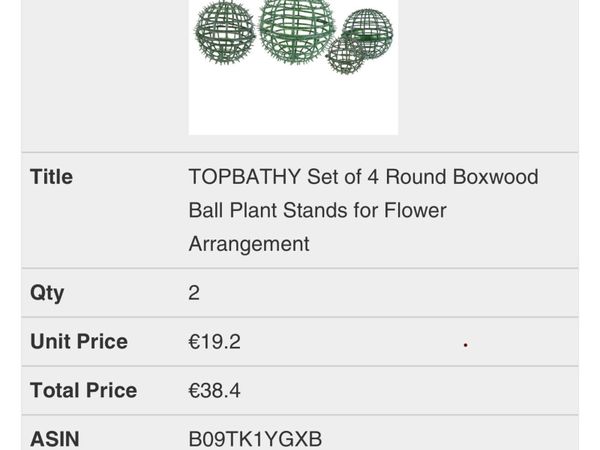
Task: Select the Unit Price label
Action: [79, 341]
